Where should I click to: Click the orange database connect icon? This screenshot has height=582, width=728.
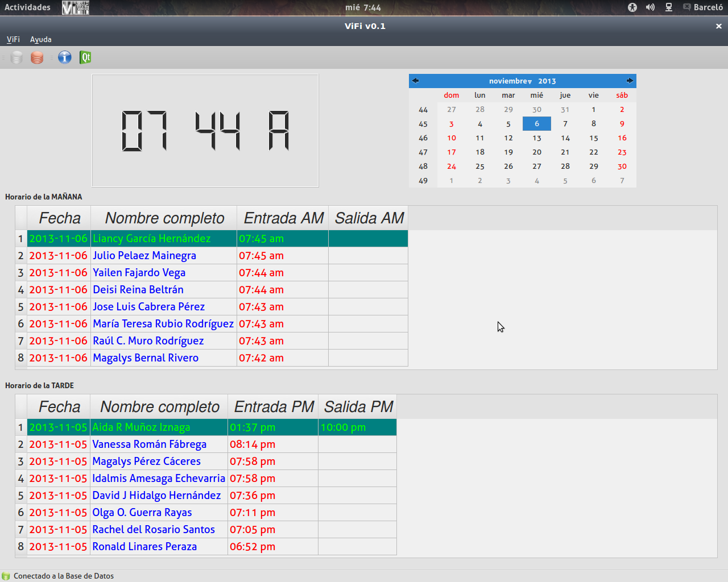click(37, 57)
